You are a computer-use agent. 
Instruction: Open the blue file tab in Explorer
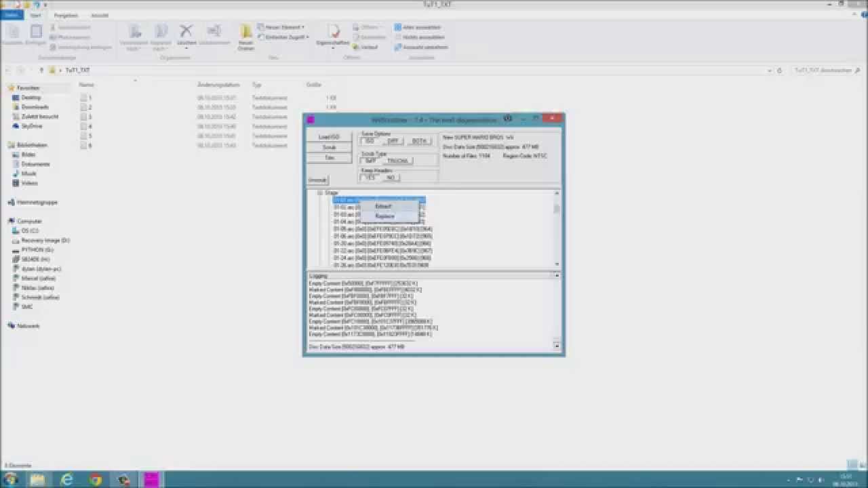pos(11,15)
